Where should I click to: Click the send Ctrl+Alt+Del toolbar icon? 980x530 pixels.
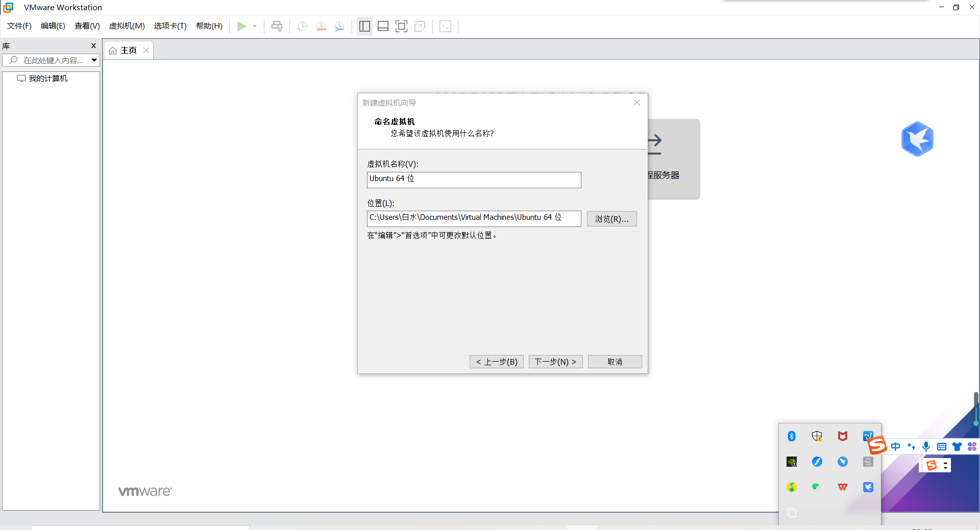(x=277, y=27)
